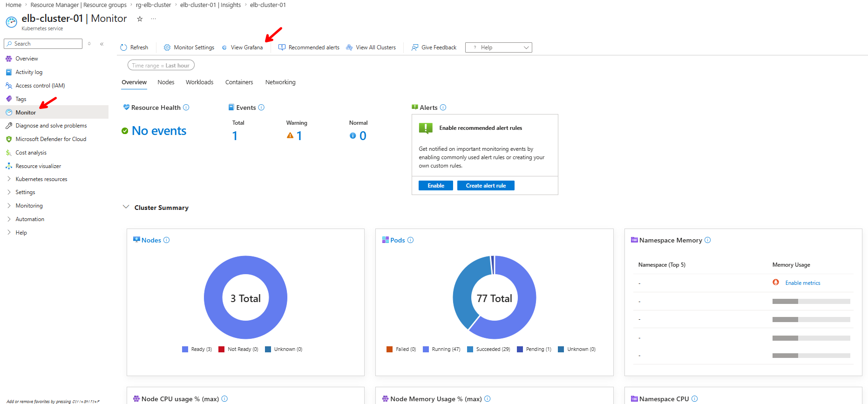Open the more options ellipsis by title
Screen dimensions: 868x404
(153, 19)
